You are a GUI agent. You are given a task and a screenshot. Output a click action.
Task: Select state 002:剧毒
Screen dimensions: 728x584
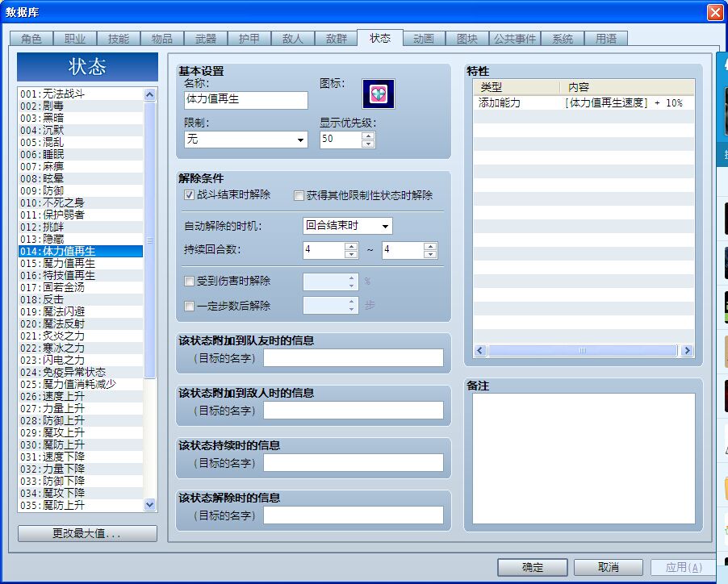[81, 106]
